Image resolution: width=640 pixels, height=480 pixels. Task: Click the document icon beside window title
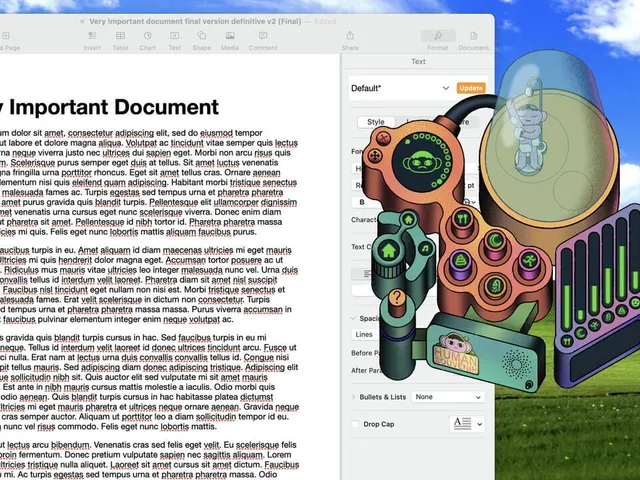click(82, 21)
